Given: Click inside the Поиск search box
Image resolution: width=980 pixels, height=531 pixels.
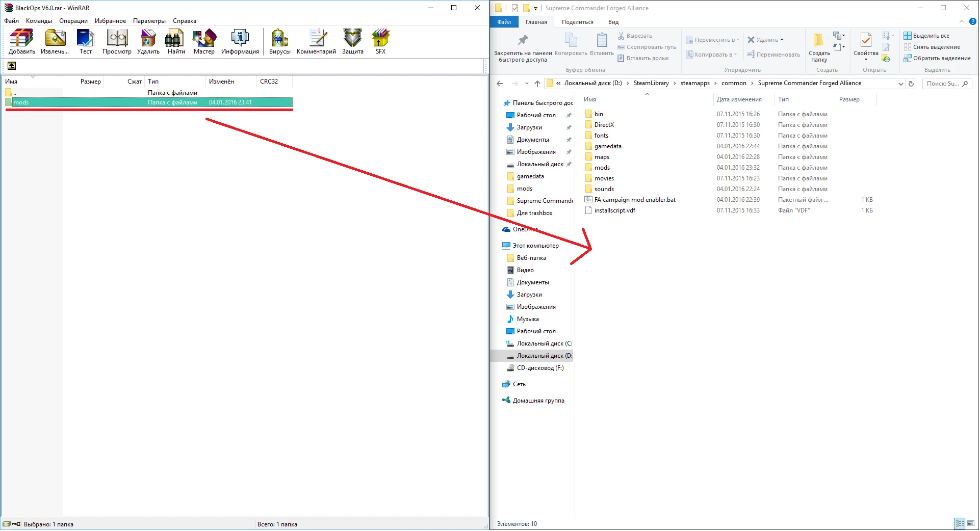Looking at the screenshot, I should tap(943, 83).
